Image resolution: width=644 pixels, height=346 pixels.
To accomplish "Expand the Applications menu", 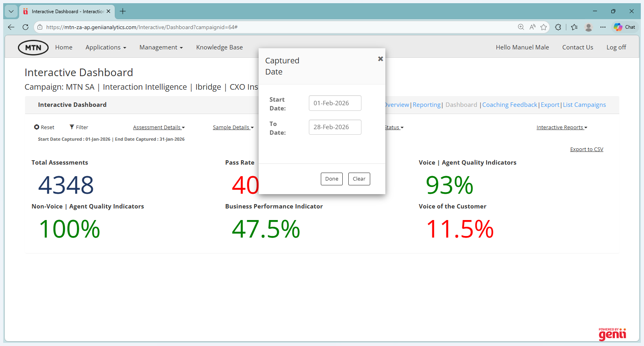I will pyautogui.click(x=106, y=47).
